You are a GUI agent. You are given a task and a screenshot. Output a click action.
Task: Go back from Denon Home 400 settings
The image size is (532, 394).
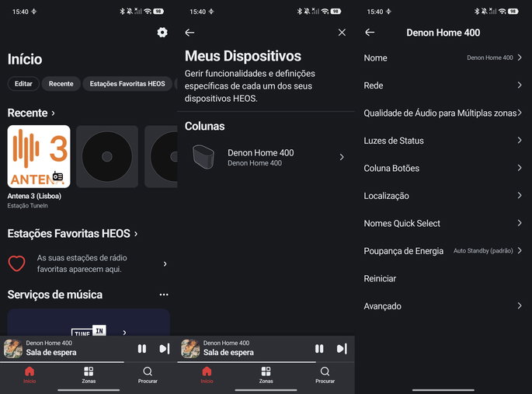(x=370, y=33)
